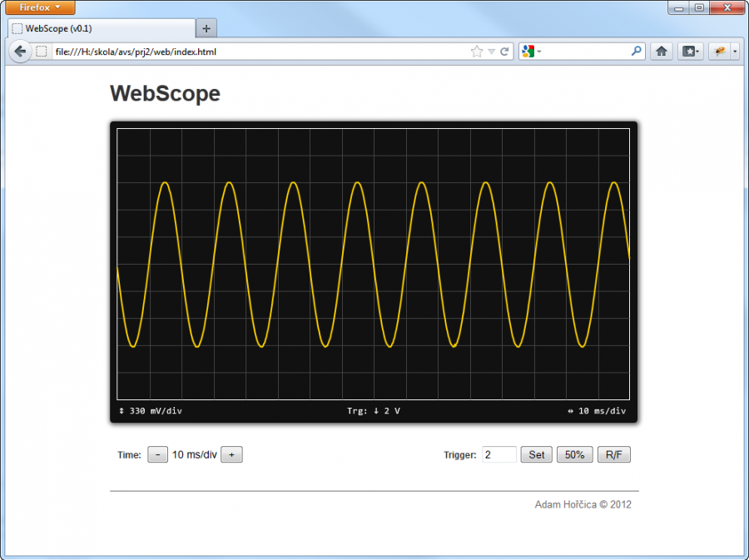Click the browser Back arrow button
Viewport: 749px width, 560px height.
[20, 52]
